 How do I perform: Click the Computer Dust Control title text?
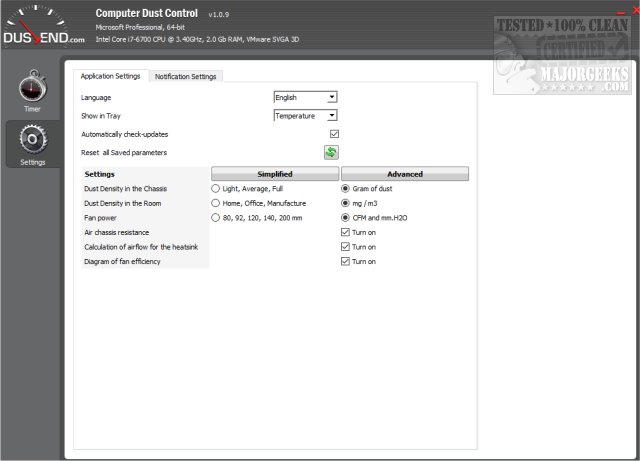[x=147, y=13]
